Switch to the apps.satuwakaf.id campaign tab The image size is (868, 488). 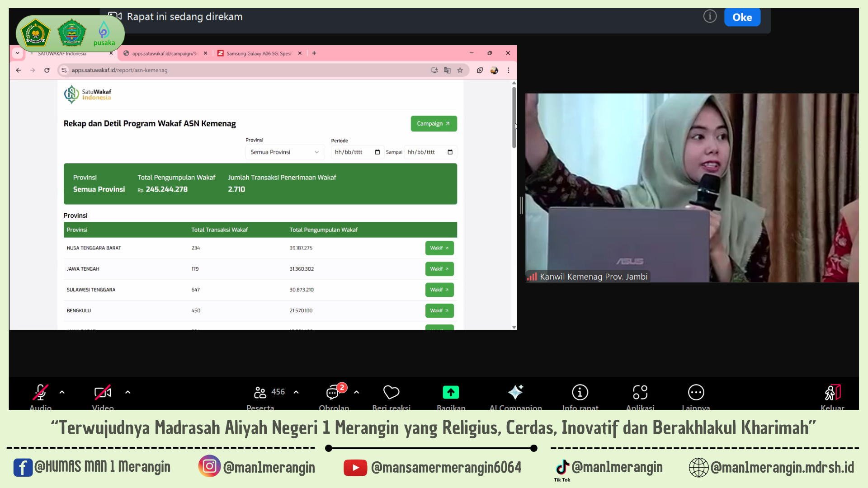tap(165, 53)
